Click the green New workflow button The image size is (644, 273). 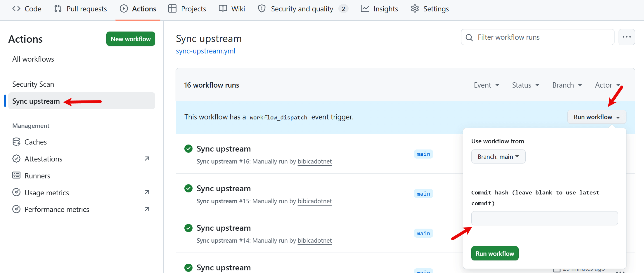pos(131,39)
